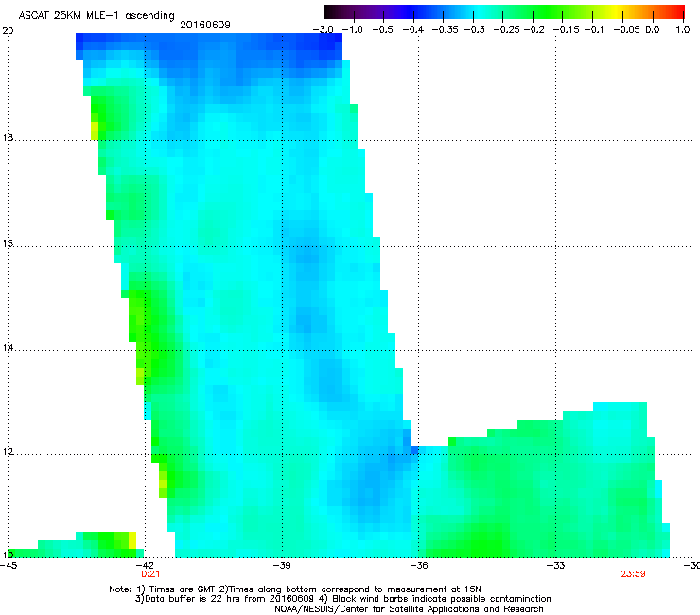
Task: Click the colorbar label -0.3
Action: coord(474,30)
